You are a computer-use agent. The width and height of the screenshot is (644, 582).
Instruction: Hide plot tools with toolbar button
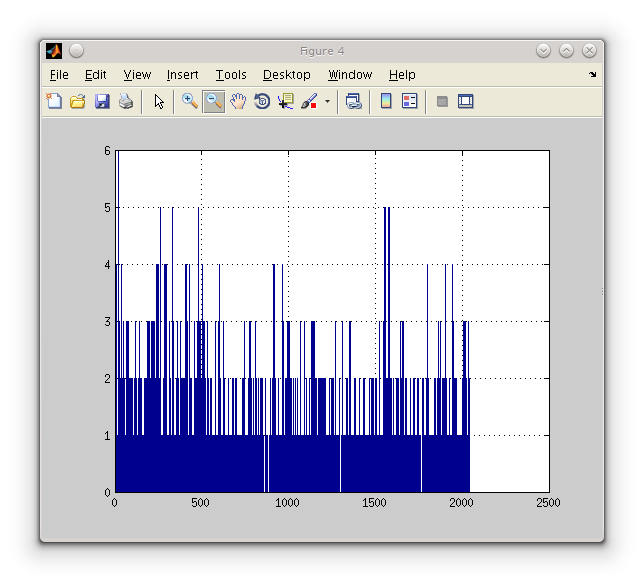[x=442, y=101]
